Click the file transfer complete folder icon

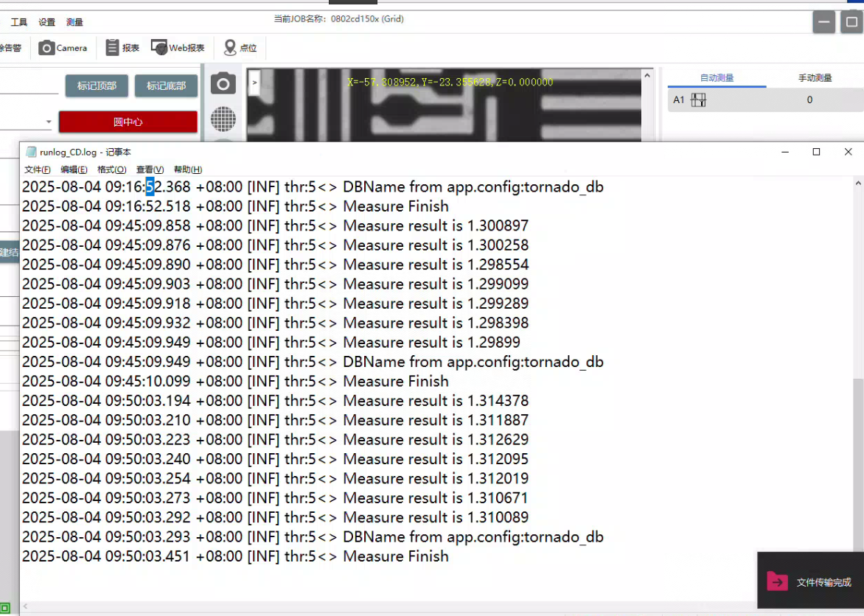(777, 581)
